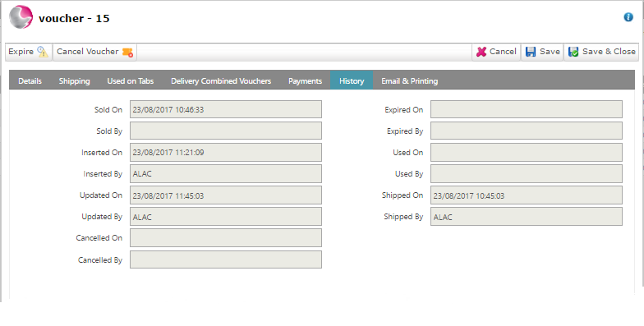Click the 'Inserted By' label
The width and height of the screenshot is (644, 326).
(x=103, y=174)
